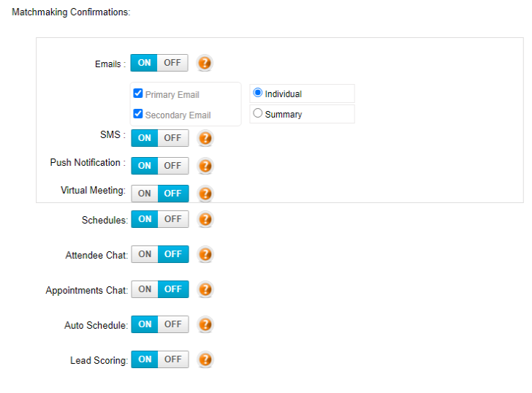Open the Push Notification help icon

click(x=205, y=166)
